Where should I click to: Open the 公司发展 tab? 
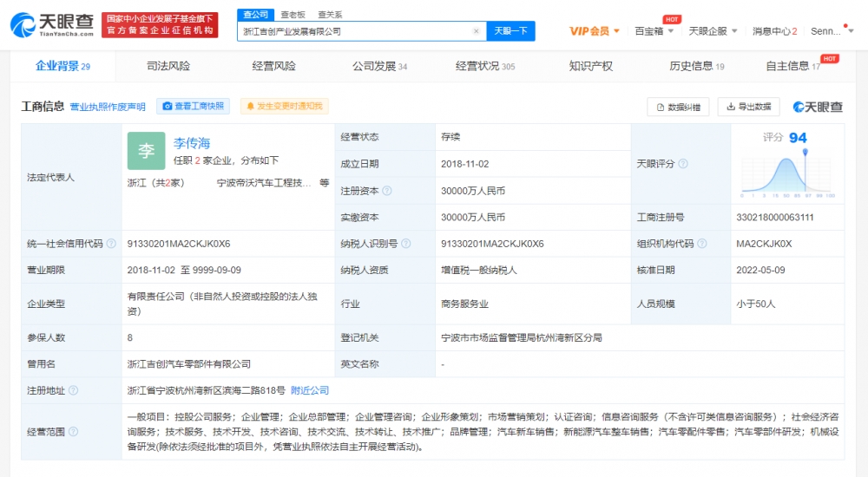[x=380, y=66]
